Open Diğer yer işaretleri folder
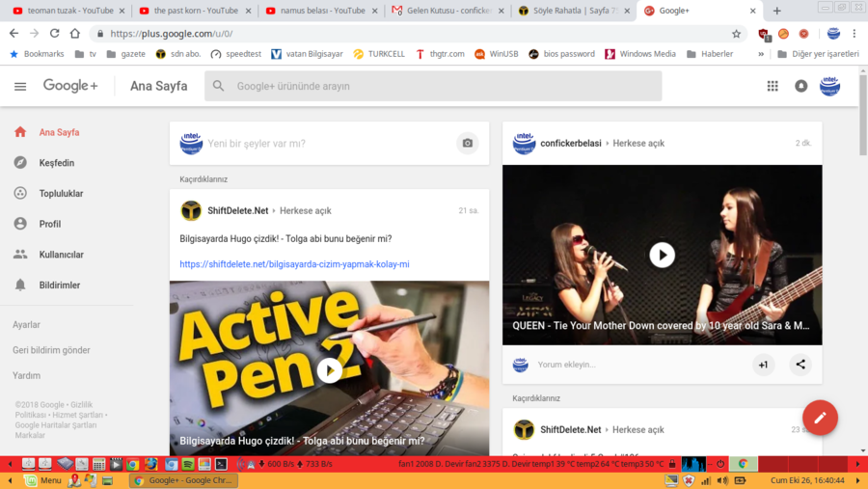 pos(818,54)
